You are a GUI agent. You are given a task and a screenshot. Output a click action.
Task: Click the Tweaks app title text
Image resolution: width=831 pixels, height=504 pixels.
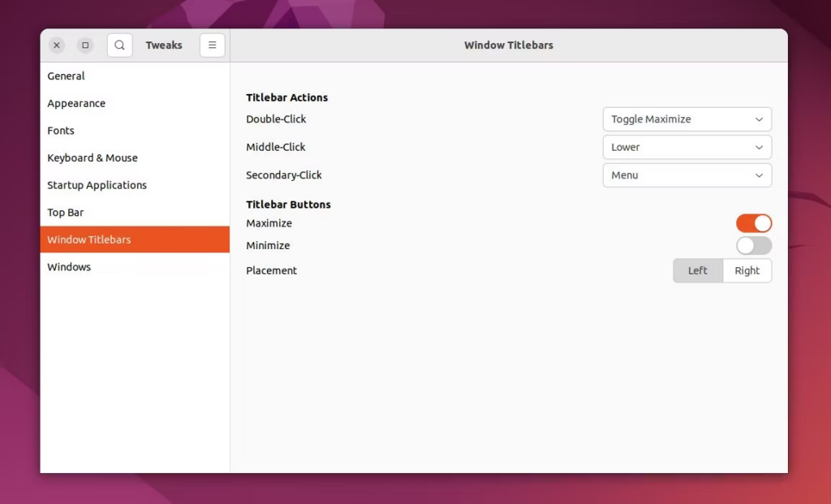click(x=164, y=45)
